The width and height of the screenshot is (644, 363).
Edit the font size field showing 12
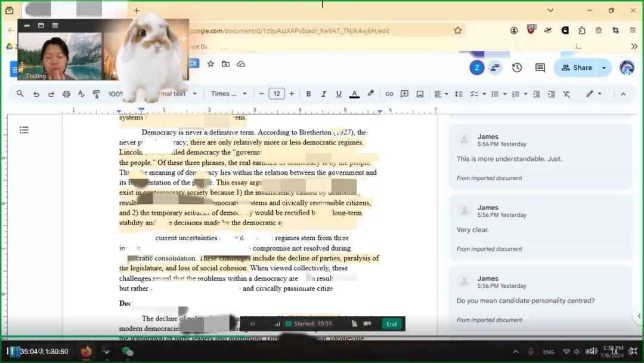coord(277,94)
